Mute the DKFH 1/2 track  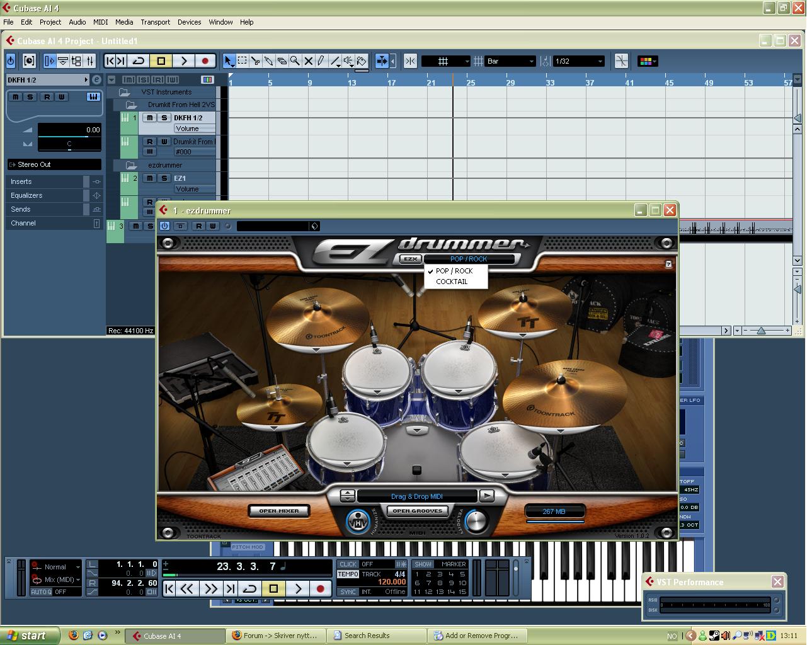(150, 118)
